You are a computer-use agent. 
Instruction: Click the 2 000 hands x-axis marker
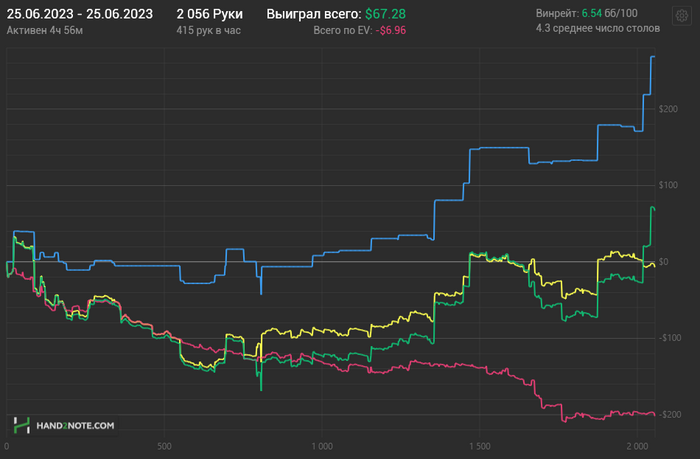click(x=637, y=446)
